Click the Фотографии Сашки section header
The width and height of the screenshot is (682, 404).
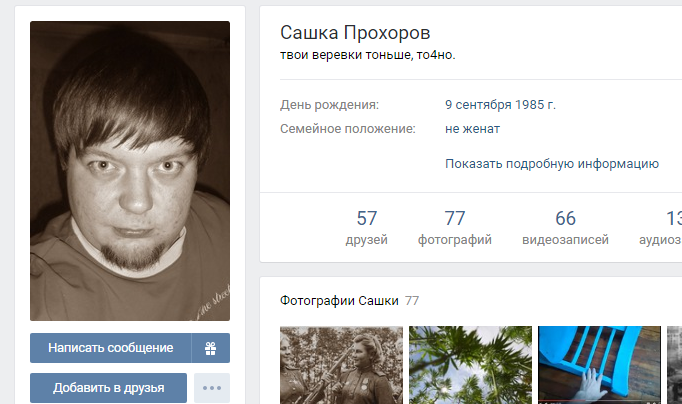(339, 301)
